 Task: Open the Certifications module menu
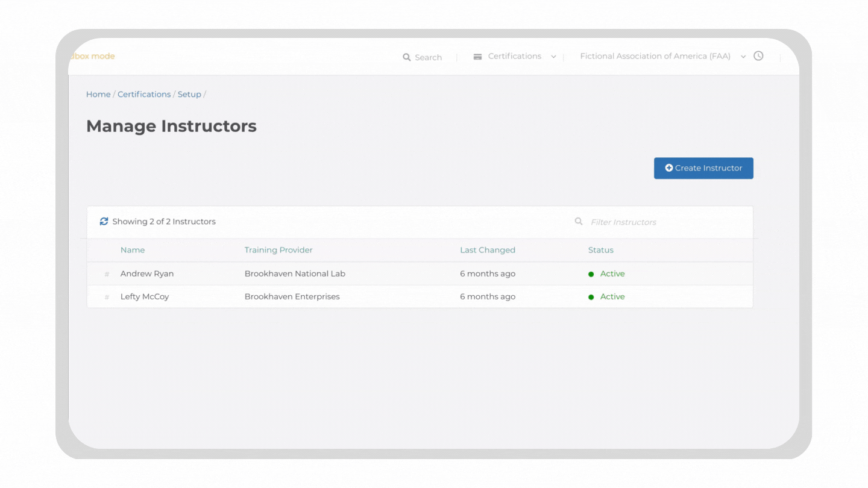tap(514, 56)
